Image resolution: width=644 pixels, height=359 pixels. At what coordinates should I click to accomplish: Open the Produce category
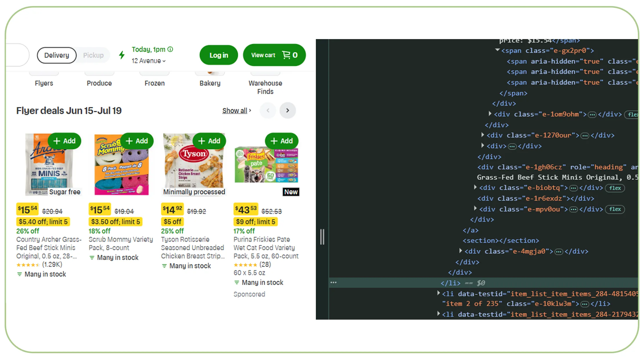coord(99,83)
